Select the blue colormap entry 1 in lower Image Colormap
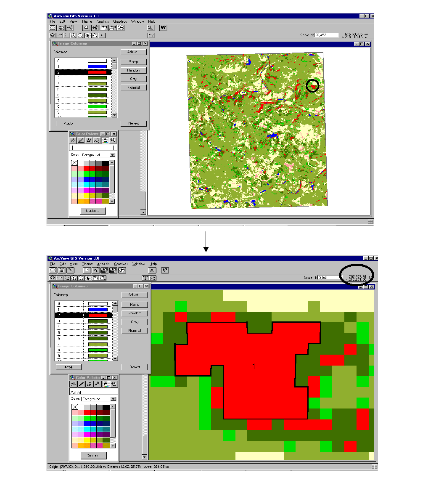428x504 pixels. pos(98,309)
